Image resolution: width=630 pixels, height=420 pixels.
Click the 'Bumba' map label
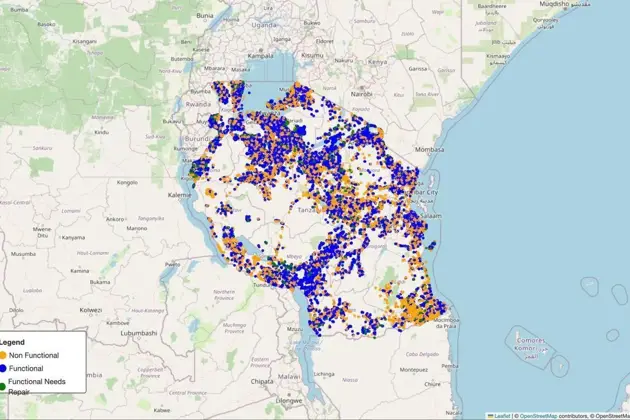tap(19, 10)
